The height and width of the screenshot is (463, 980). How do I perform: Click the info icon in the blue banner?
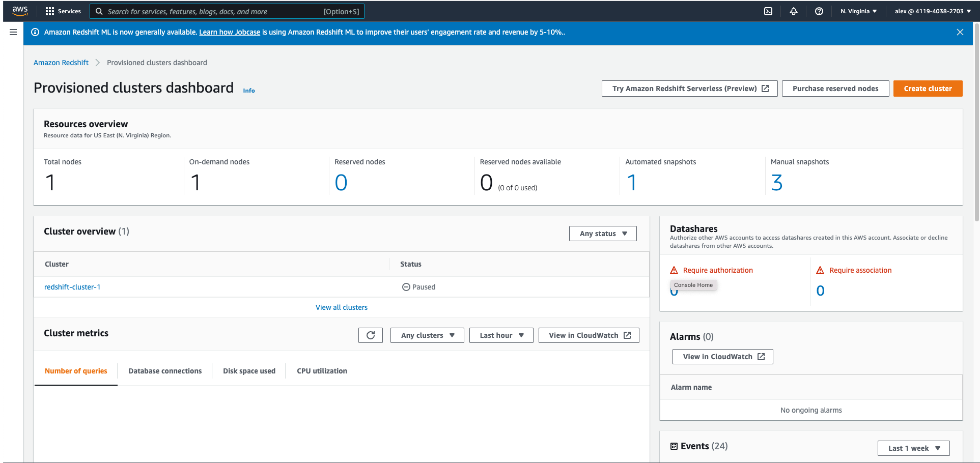point(35,32)
